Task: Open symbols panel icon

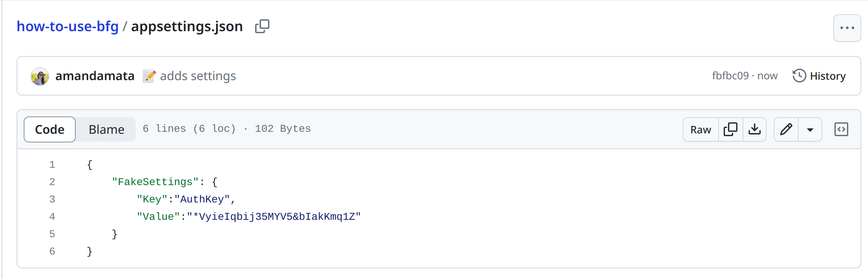Action: [x=841, y=129]
